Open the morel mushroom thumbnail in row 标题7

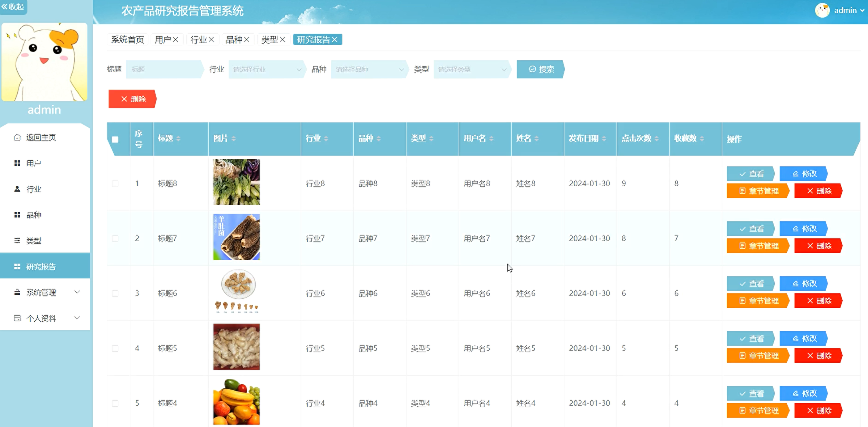point(236,237)
